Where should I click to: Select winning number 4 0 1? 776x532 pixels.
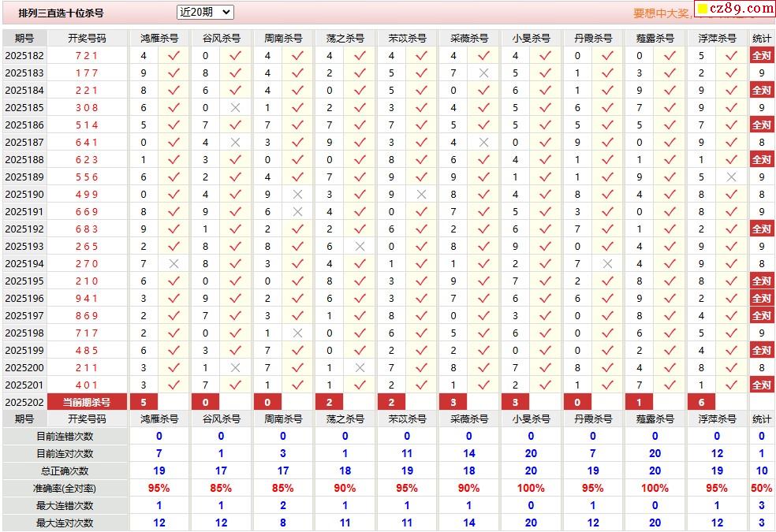coord(87,385)
